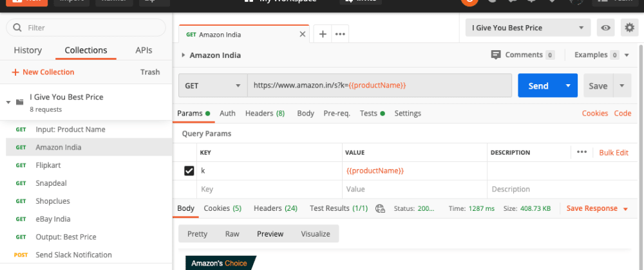The height and width of the screenshot is (270, 644).
Task: Open the Pre-req. tab
Action: pos(337,114)
